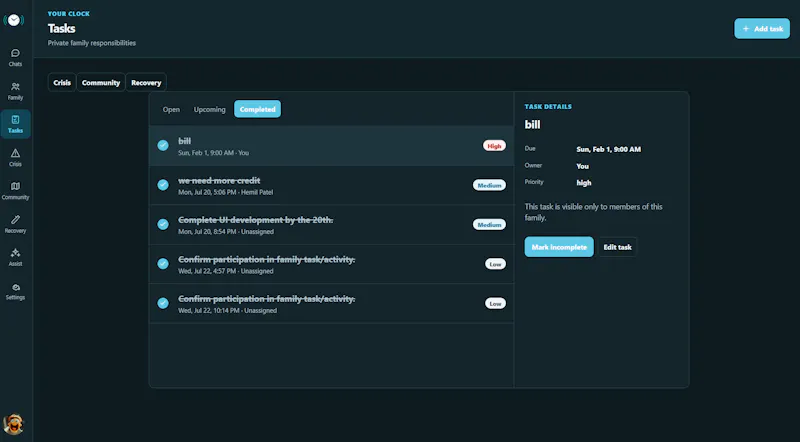Screen dimensions: 800x442
Task: Click Wed, Jul 22, 10:14 PM - Unassigned text
Action: (228, 310)
